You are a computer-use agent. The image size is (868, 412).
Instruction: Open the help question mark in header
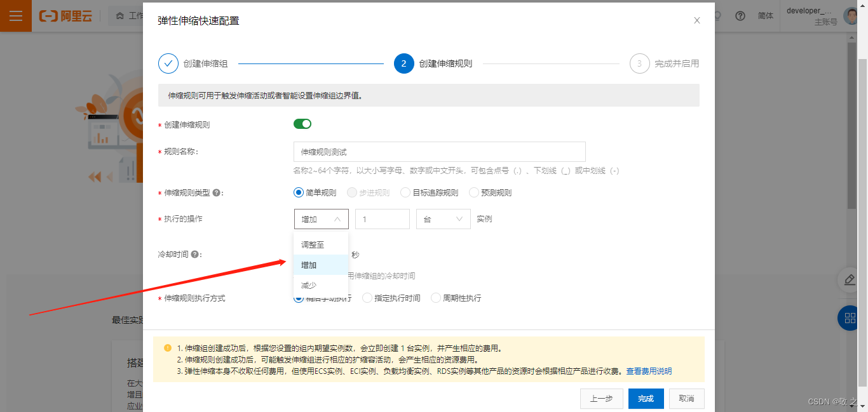click(740, 17)
